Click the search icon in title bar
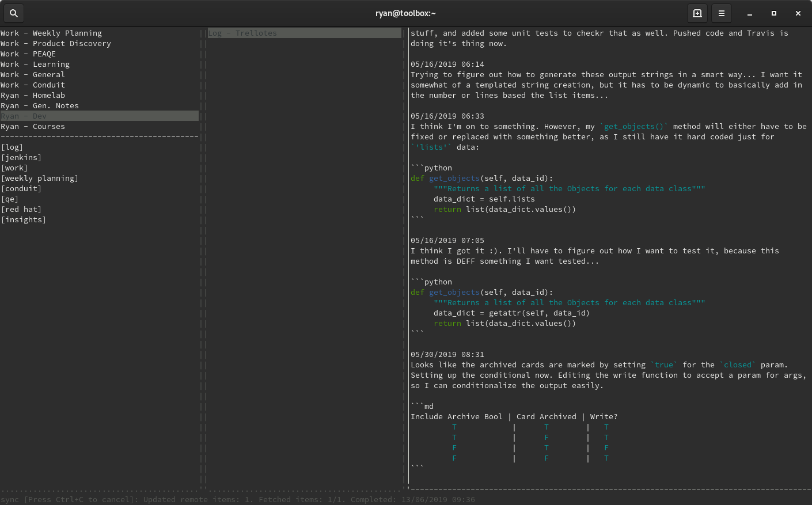The width and height of the screenshot is (812, 505). (x=14, y=13)
